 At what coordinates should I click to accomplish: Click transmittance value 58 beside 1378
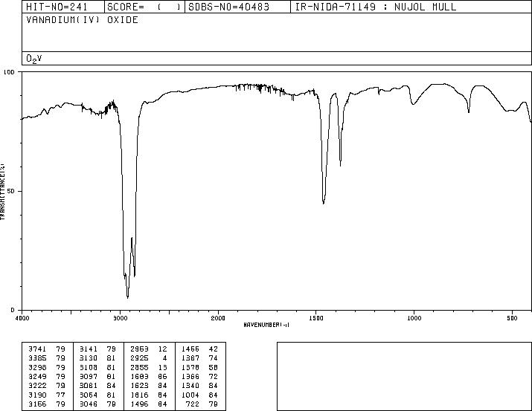(214, 367)
